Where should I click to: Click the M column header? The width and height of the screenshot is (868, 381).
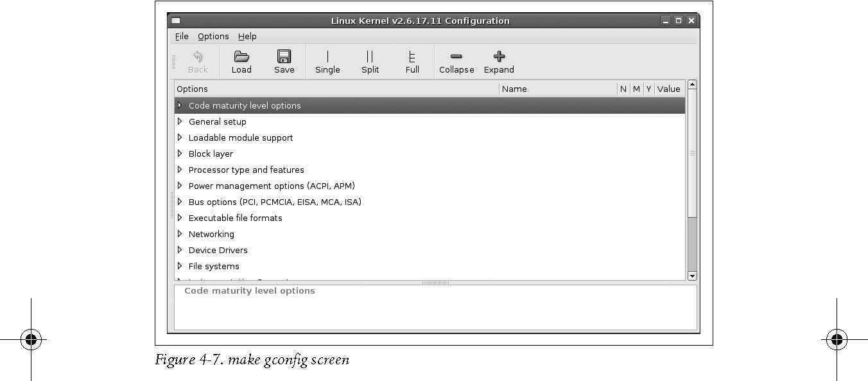coord(636,89)
